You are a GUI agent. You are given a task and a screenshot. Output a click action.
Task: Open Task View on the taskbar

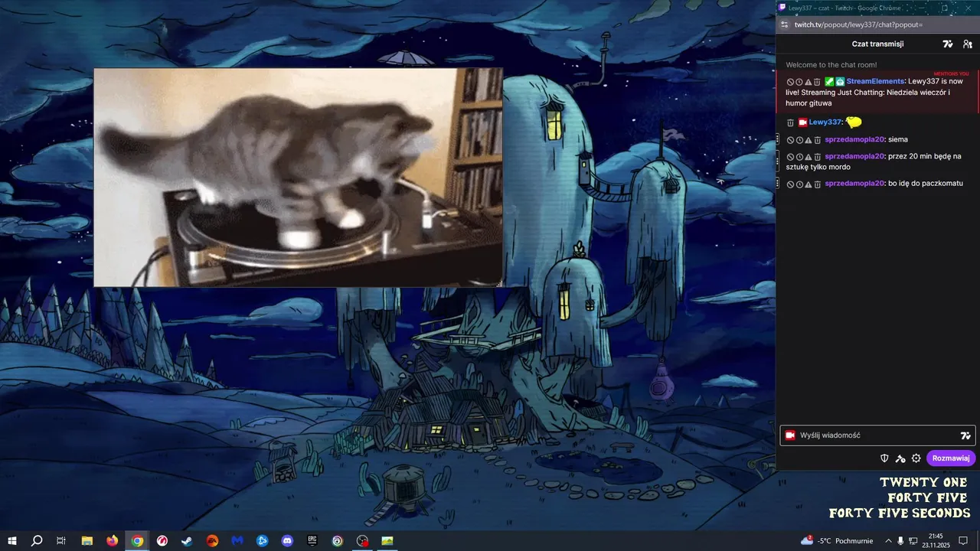(62, 541)
